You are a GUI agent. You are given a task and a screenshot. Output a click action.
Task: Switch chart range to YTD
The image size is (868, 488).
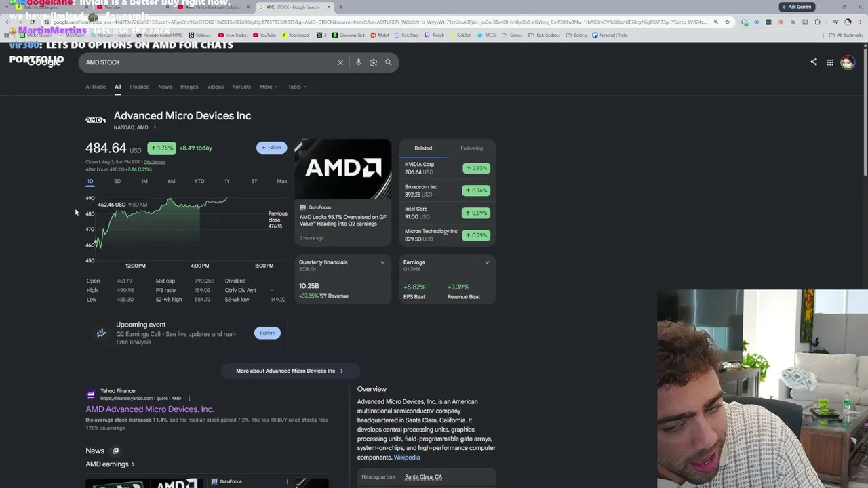[199, 181]
